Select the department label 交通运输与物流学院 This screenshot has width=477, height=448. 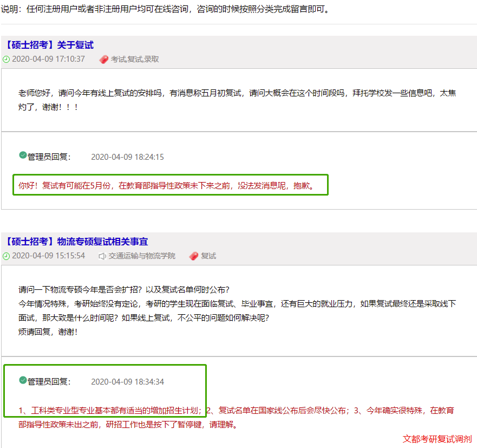[x=142, y=256]
